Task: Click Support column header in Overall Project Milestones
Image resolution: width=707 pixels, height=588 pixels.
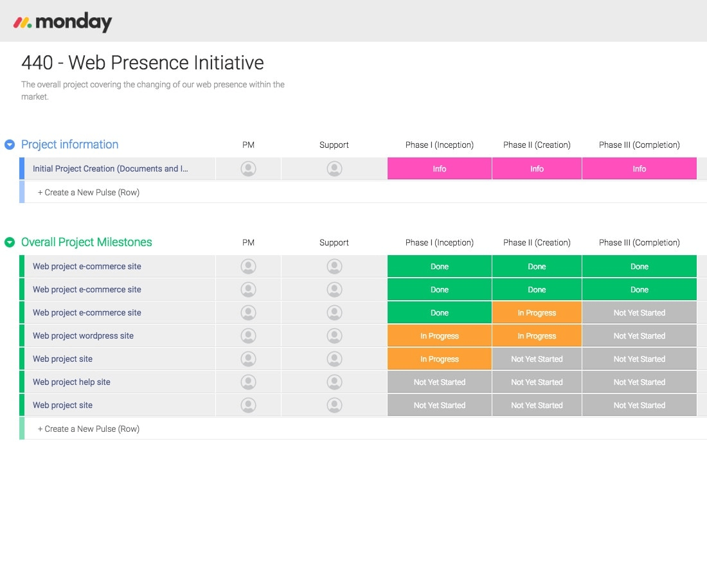Action: pyautogui.click(x=334, y=243)
